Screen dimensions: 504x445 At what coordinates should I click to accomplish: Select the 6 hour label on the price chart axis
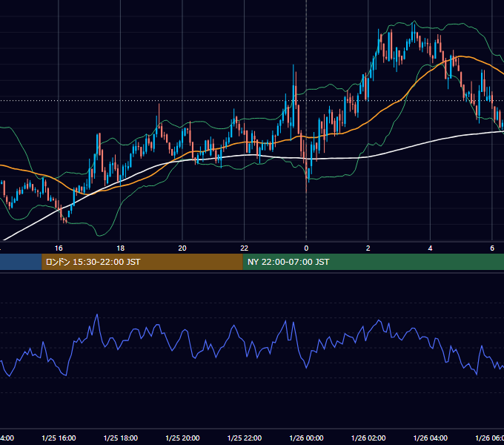click(x=492, y=248)
